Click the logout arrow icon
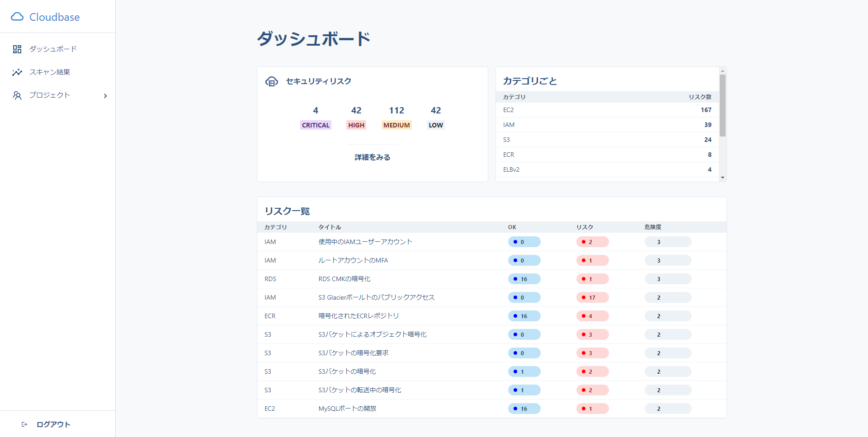868x437 pixels. 24,424
